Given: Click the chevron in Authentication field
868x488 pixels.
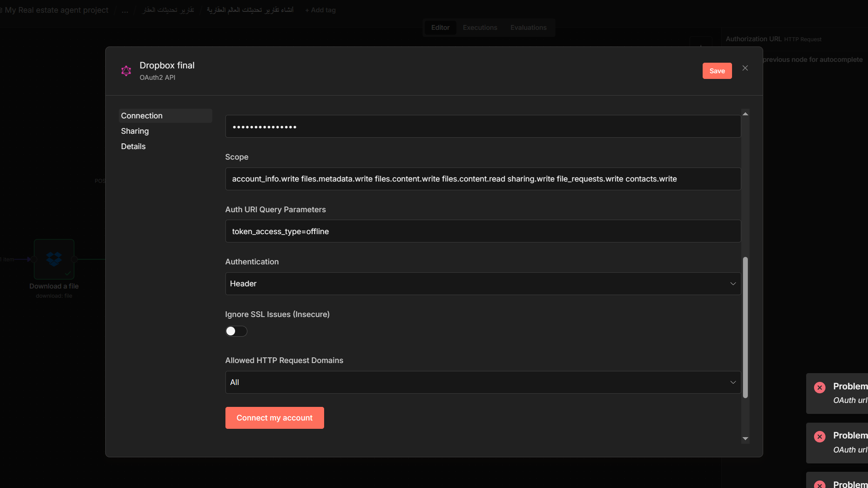Looking at the screenshot, I should [x=732, y=284].
